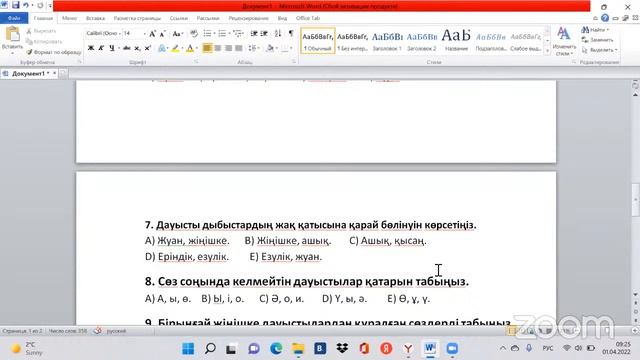Click the vertical scrollbar thumb
The width and height of the screenshot is (640, 360).
[635, 200]
